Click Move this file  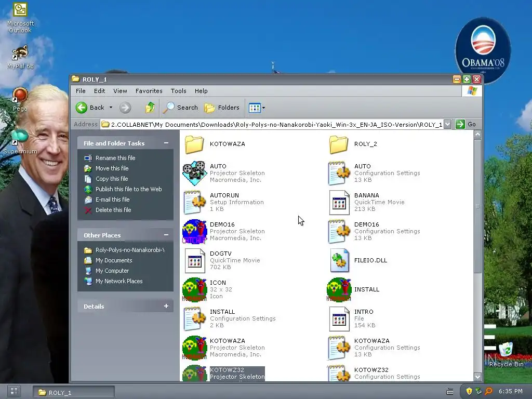pyautogui.click(x=112, y=168)
